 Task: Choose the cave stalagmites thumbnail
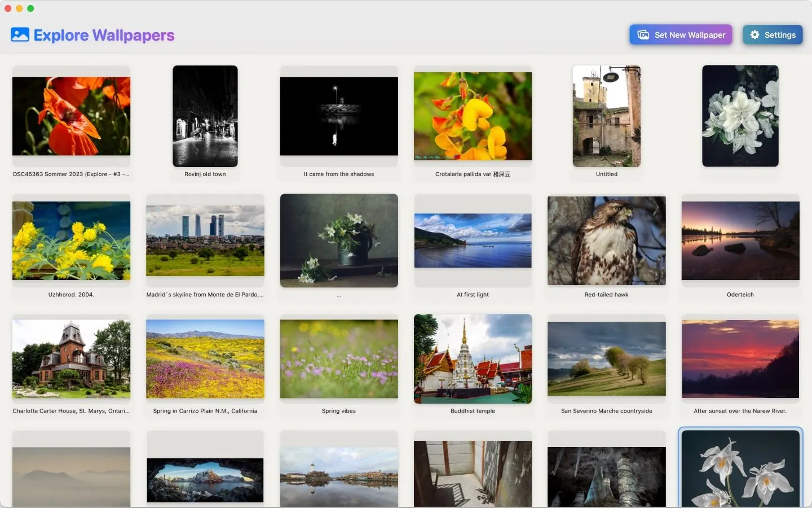pos(607,477)
